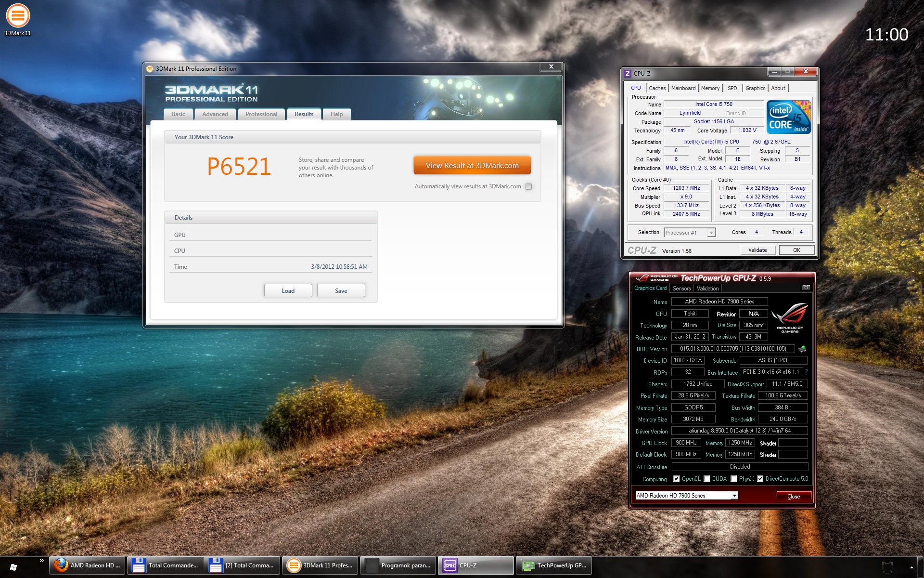
Task: Select the Graphics Card tab in GPU-Z
Action: (x=651, y=288)
